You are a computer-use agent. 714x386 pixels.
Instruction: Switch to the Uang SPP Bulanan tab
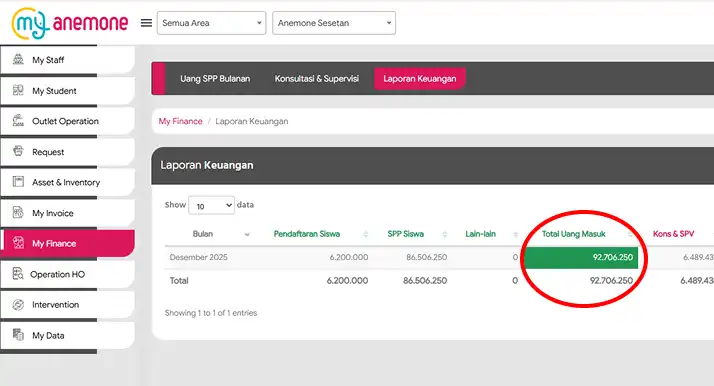pyautogui.click(x=215, y=79)
